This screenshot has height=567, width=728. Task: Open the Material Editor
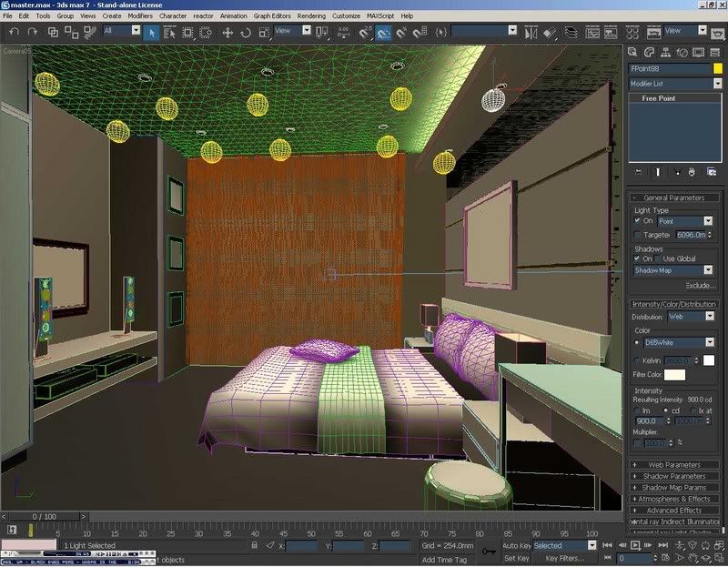[632, 33]
